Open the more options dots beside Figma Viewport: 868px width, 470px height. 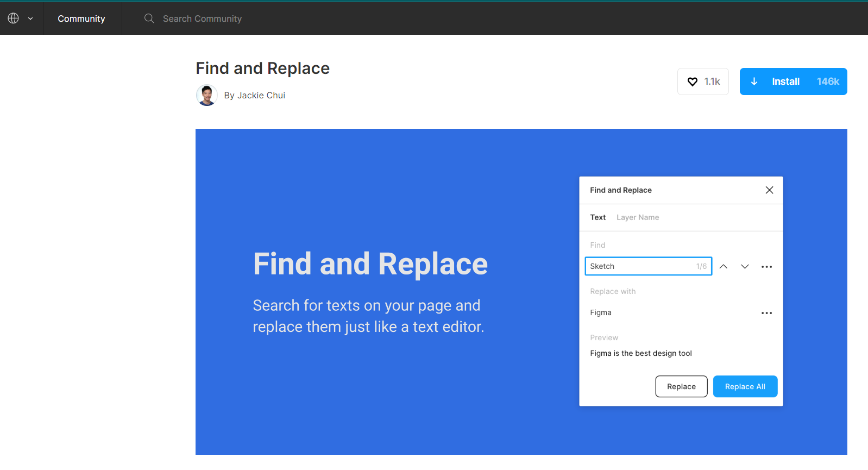[x=766, y=313]
